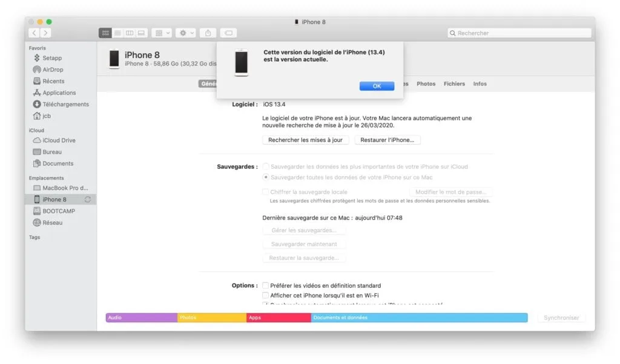
Task: Click the OK button in the dialog
Action: (x=377, y=86)
